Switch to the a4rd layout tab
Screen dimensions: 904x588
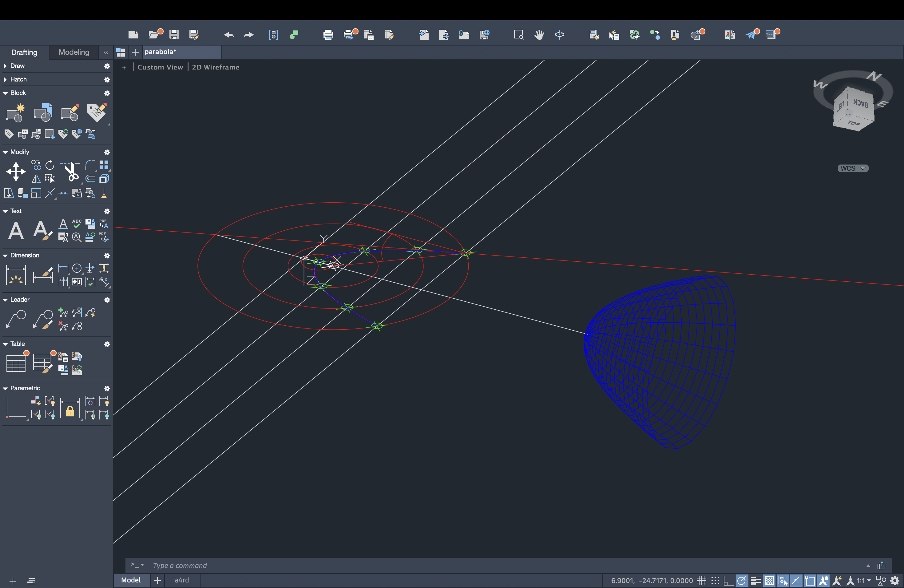(181, 580)
